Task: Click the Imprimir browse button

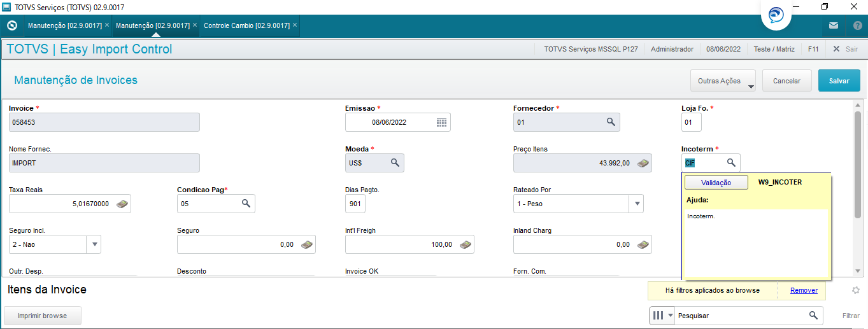Action: coord(43,316)
